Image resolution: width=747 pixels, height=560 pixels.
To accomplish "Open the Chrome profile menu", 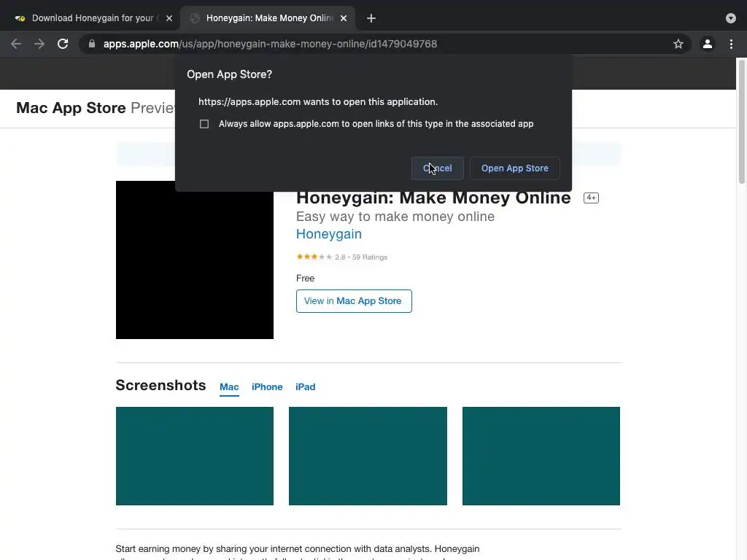I will (708, 44).
